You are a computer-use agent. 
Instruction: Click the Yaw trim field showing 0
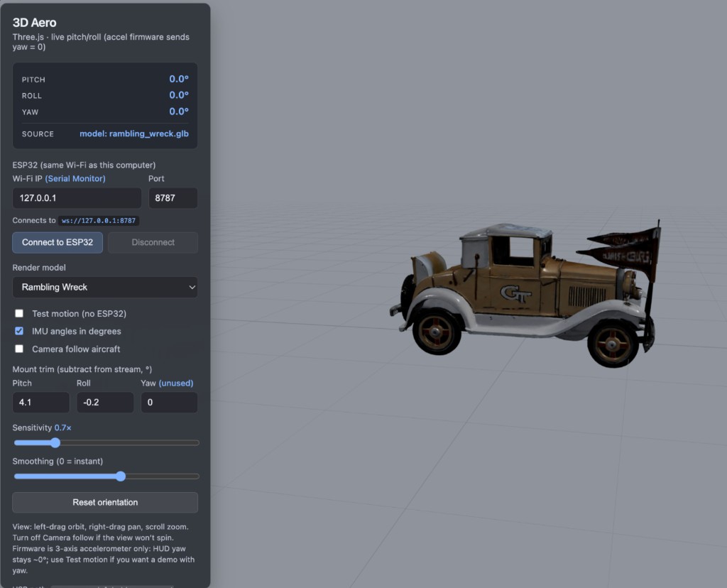pos(169,403)
